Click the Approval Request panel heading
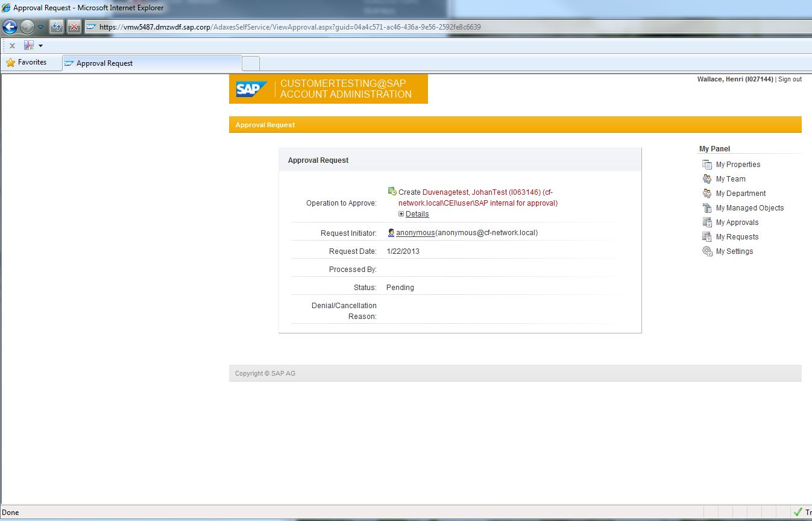This screenshot has width=812, height=521. coord(318,160)
